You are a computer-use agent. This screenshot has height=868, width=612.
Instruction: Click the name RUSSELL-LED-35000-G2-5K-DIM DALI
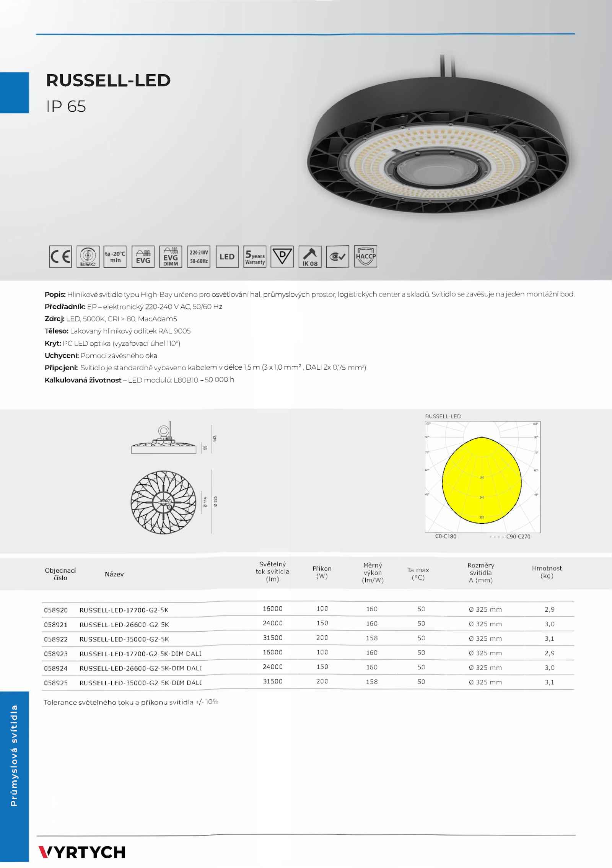coord(140,683)
